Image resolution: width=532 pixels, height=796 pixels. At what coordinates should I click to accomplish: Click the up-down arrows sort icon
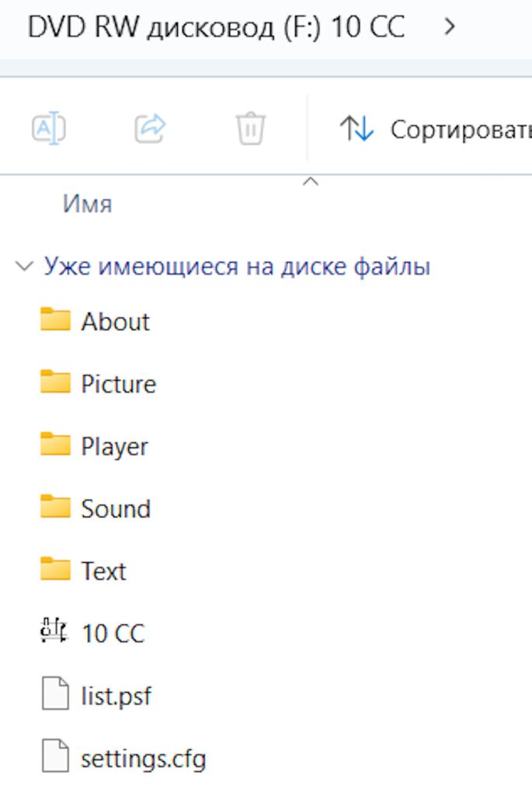point(356,128)
